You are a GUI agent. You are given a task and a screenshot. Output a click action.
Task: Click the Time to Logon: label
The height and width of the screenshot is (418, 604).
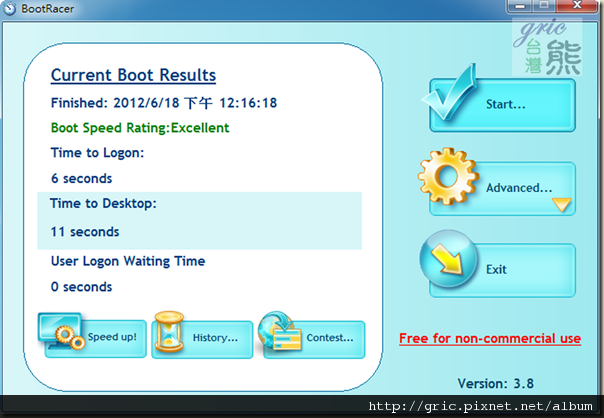(x=97, y=153)
